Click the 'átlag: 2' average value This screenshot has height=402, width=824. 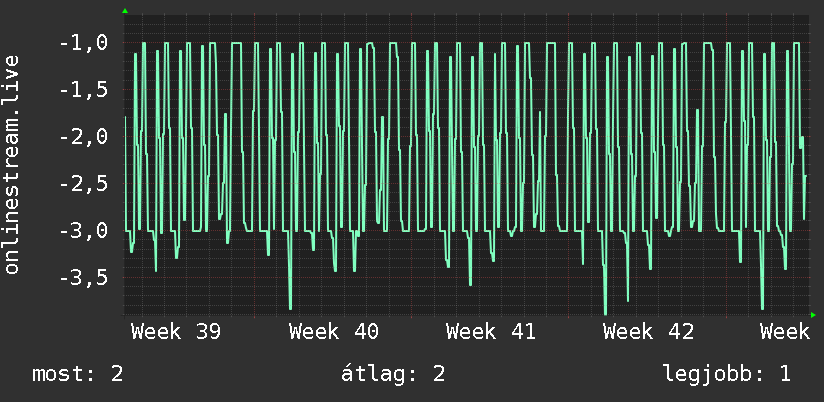(x=393, y=374)
